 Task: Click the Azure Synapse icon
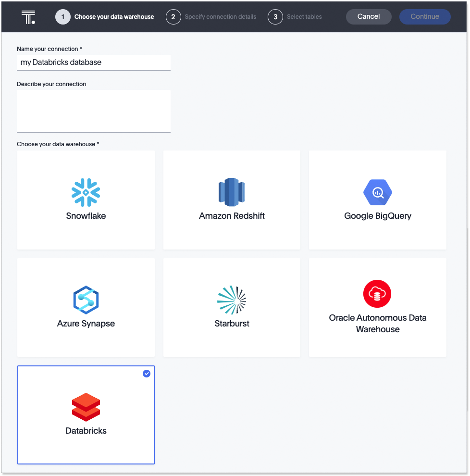(x=86, y=299)
